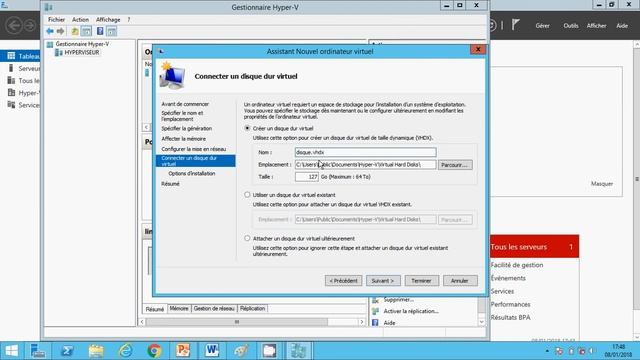
Task: Click the Windows Start button
Action: pyautogui.click(x=11, y=351)
